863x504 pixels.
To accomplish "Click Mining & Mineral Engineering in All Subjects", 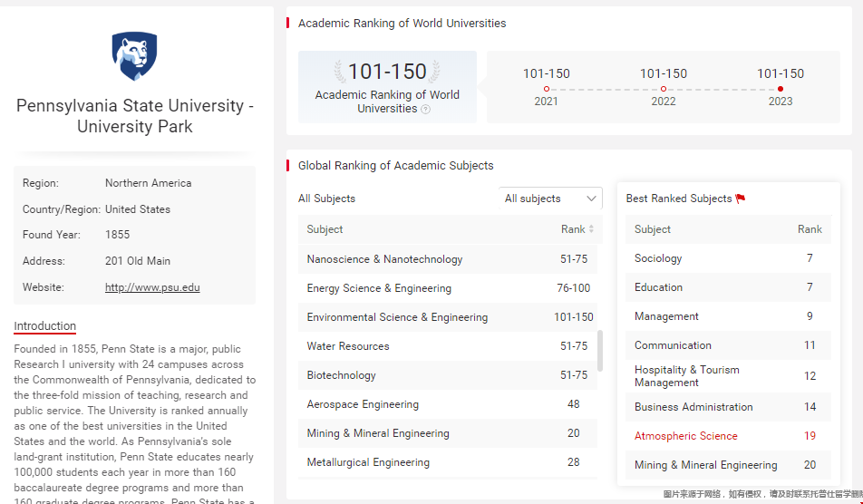I will (x=378, y=433).
